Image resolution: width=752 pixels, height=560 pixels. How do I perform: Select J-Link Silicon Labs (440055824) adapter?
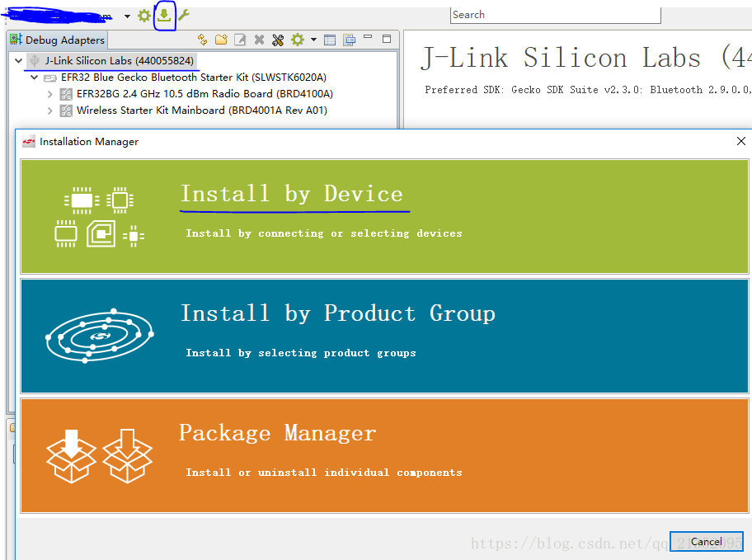[120, 61]
